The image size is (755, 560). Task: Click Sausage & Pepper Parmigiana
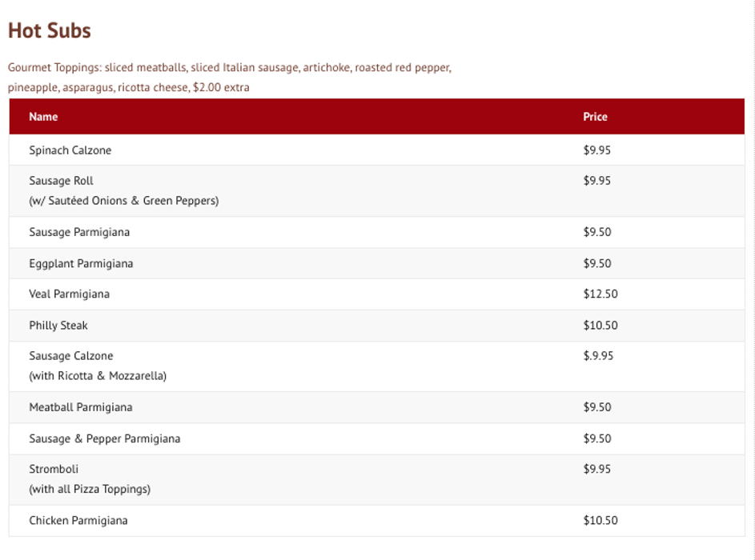tap(105, 438)
